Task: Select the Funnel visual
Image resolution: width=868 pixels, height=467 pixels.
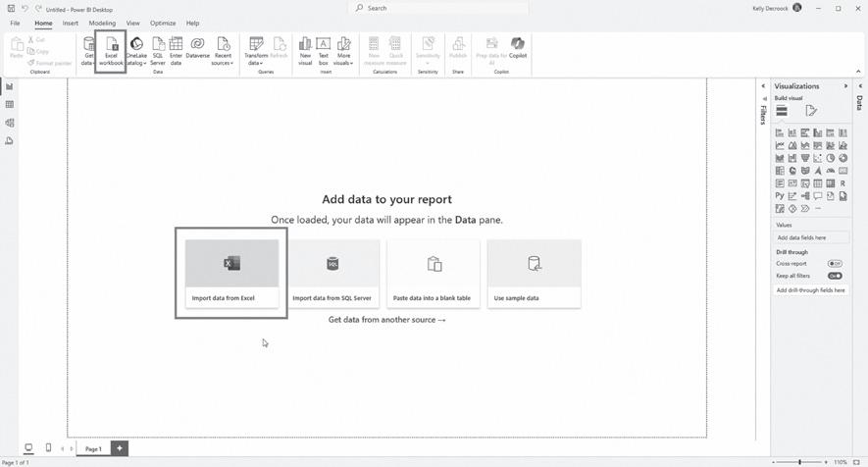Action: pos(805,158)
